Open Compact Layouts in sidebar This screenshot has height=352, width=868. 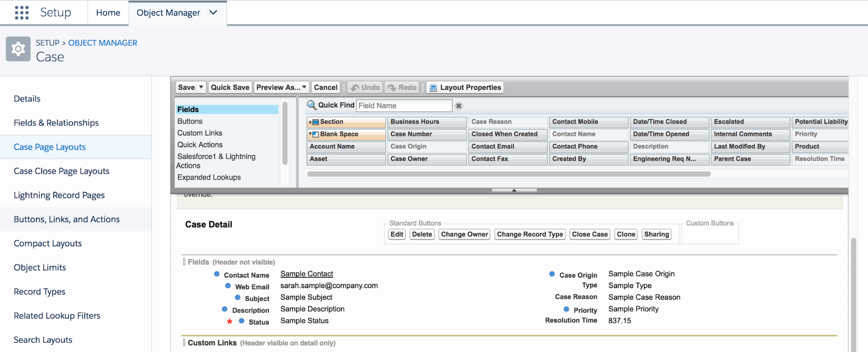(47, 243)
